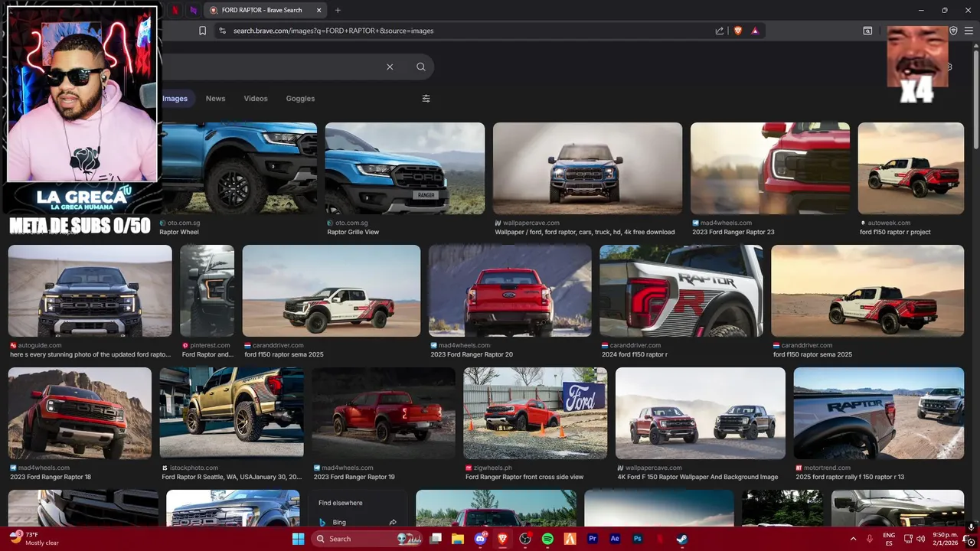Open the wallpapercave blue Raptor wallpaper image
Screen dimensions: 980x551
(x=587, y=168)
